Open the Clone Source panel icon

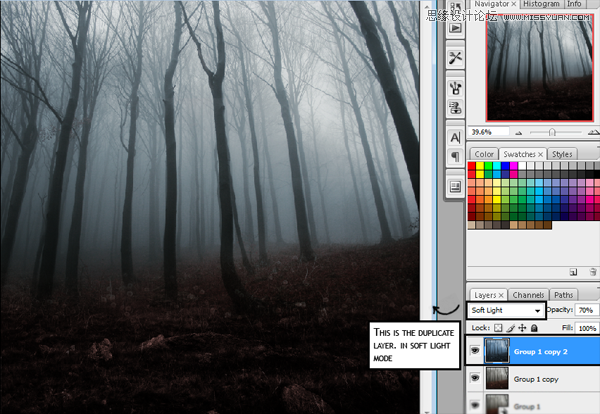coord(455,108)
